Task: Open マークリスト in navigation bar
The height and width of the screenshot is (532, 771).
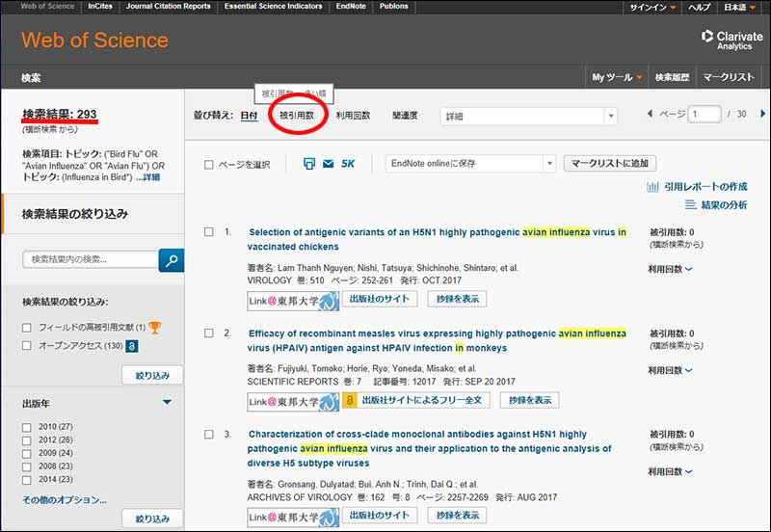Action: [x=729, y=77]
